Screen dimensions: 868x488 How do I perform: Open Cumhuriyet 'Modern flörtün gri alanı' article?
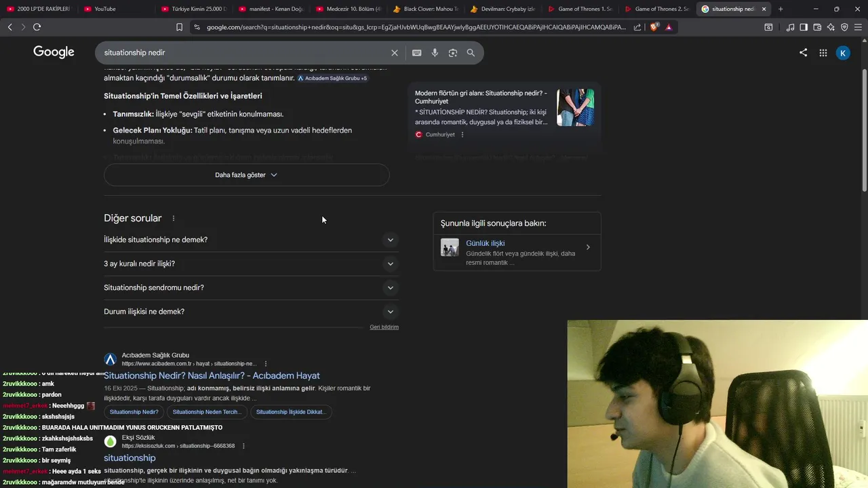click(x=481, y=97)
